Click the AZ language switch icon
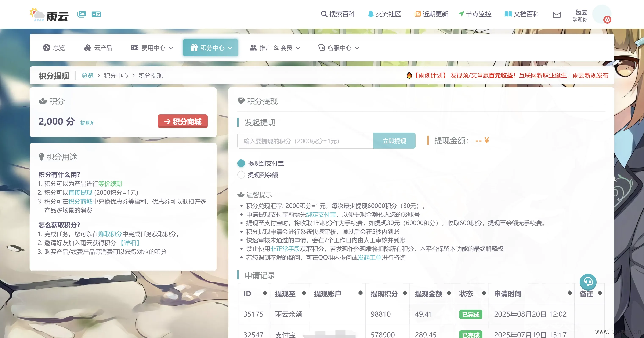This screenshot has height=338, width=644. tap(96, 14)
